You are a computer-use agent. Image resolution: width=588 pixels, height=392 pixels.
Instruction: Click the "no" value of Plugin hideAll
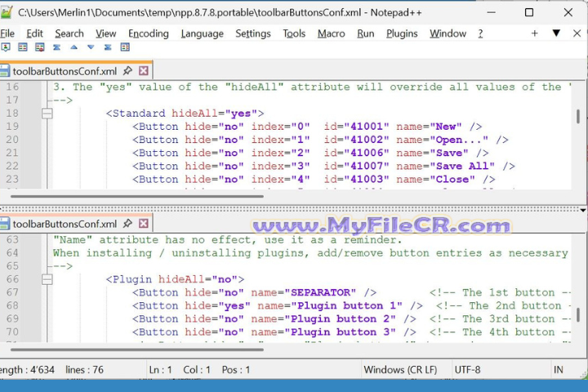pos(225,279)
